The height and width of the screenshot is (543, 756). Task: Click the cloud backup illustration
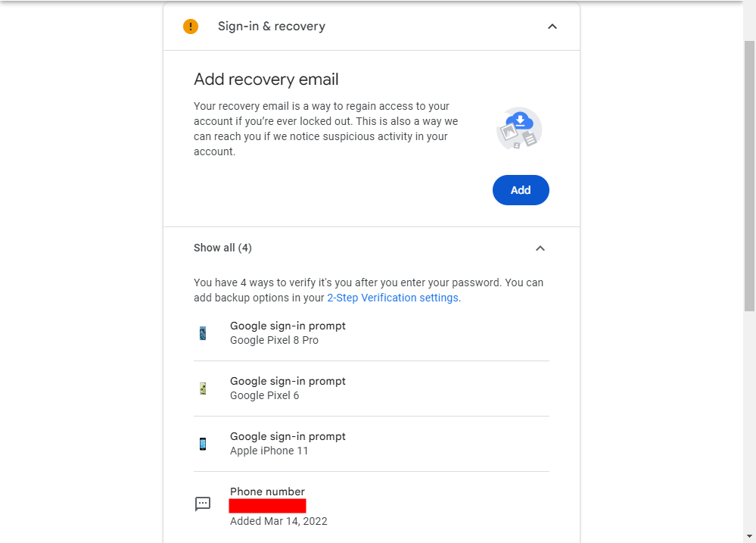tap(519, 129)
